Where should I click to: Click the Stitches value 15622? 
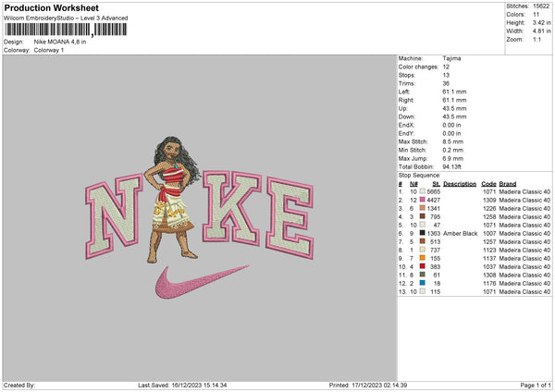point(541,6)
